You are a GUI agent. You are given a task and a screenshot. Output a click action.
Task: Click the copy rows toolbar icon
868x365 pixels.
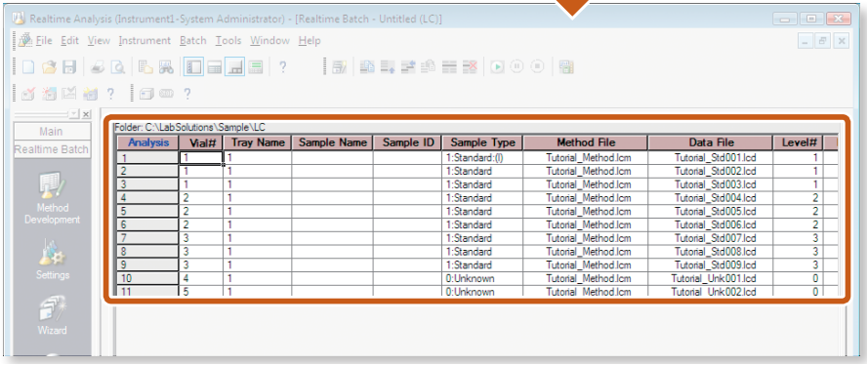[x=367, y=67]
